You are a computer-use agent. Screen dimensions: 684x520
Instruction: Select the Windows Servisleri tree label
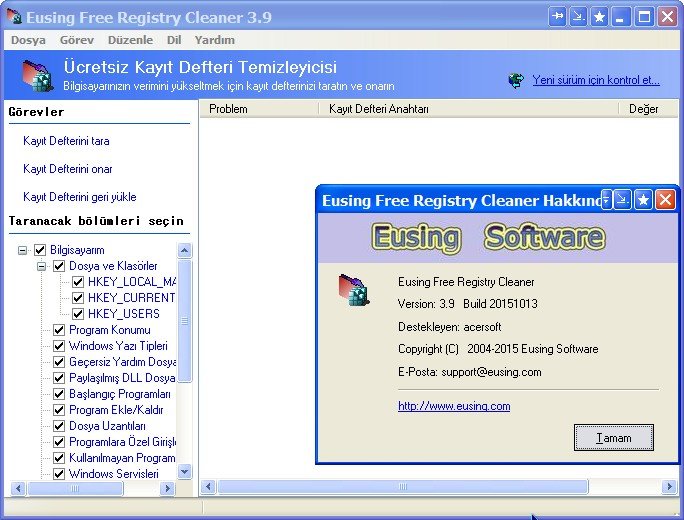pyautogui.click(x=114, y=474)
